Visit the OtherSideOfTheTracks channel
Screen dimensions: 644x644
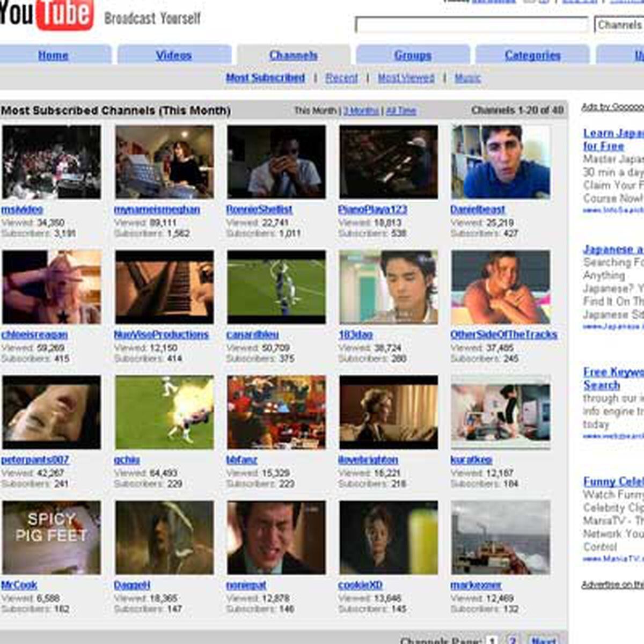[x=504, y=334]
